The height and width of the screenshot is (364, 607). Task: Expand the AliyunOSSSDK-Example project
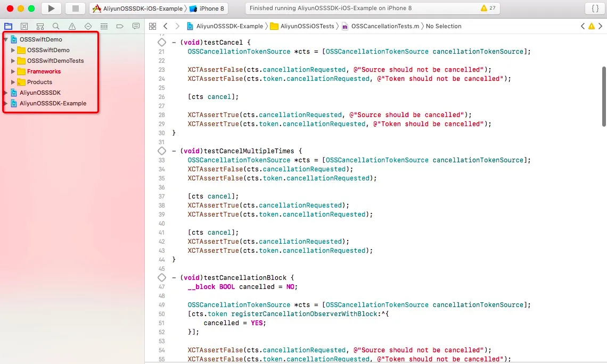click(5, 104)
